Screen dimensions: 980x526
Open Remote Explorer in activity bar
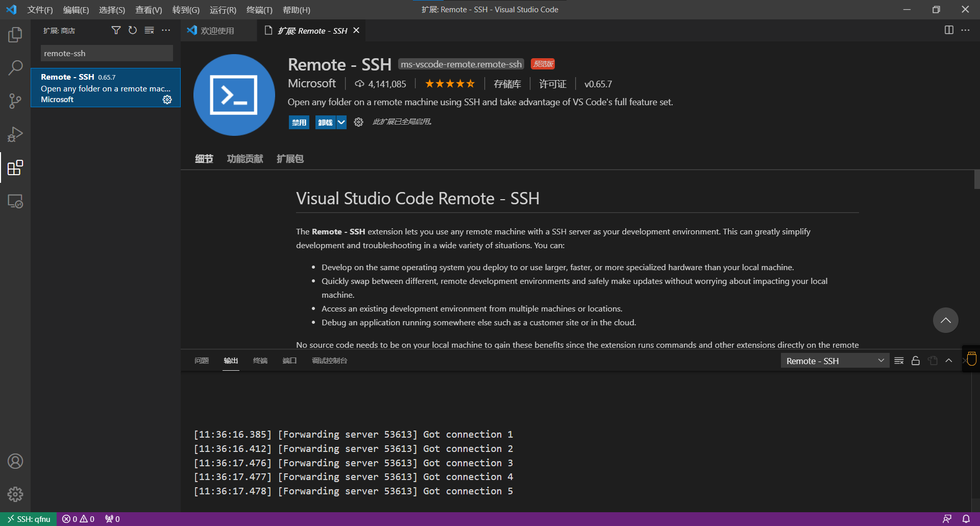[15, 201]
